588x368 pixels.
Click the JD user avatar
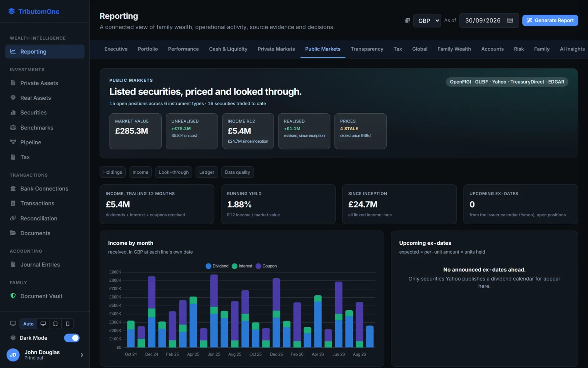[x=13, y=355]
